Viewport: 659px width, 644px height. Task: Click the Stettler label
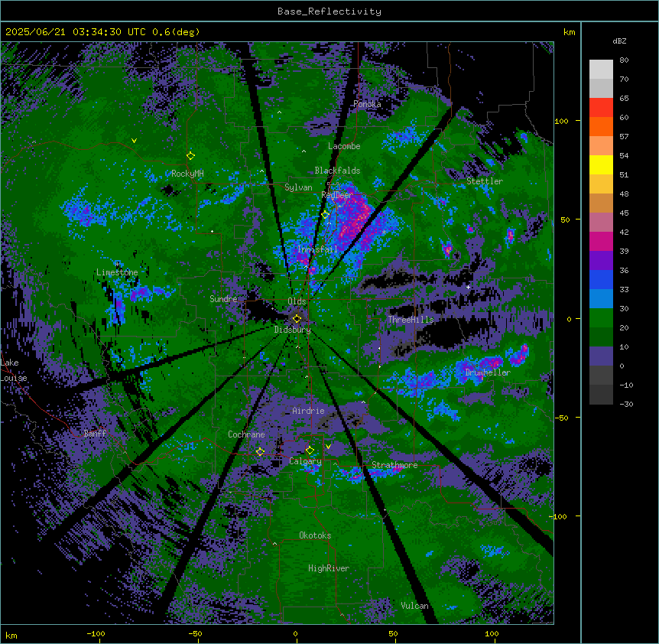point(485,181)
